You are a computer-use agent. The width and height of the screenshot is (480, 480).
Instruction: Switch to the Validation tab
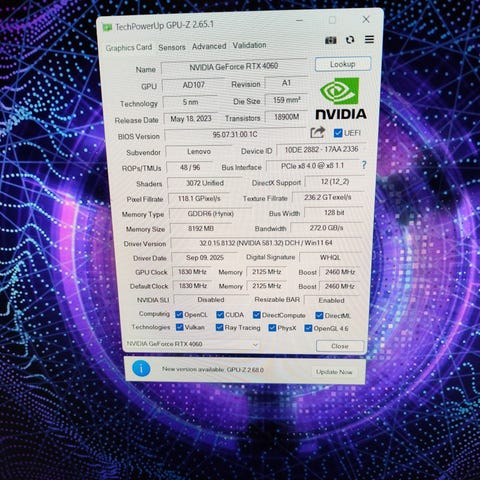point(249,45)
